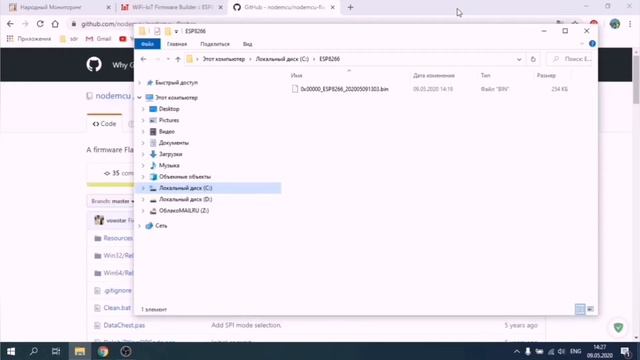
Task: Switch ENG input language in tray
Action: coord(576,351)
